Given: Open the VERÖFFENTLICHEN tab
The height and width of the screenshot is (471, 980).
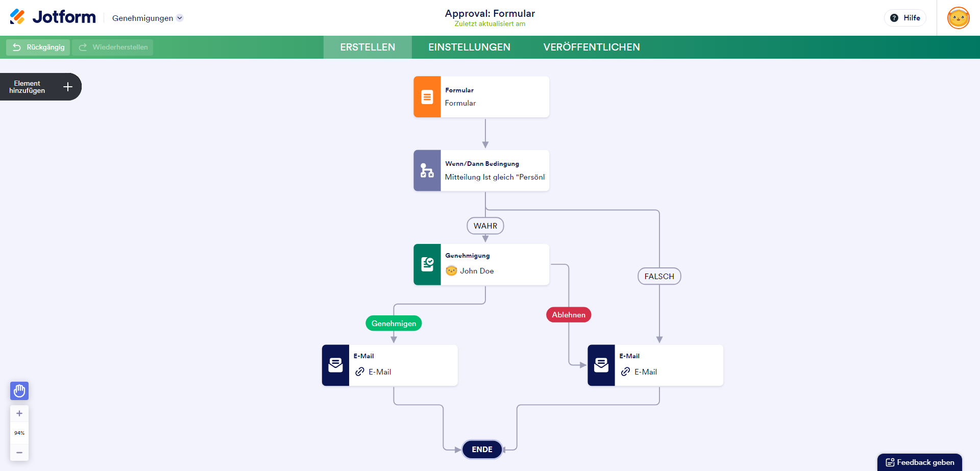Looking at the screenshot, I should click(591, 47).
